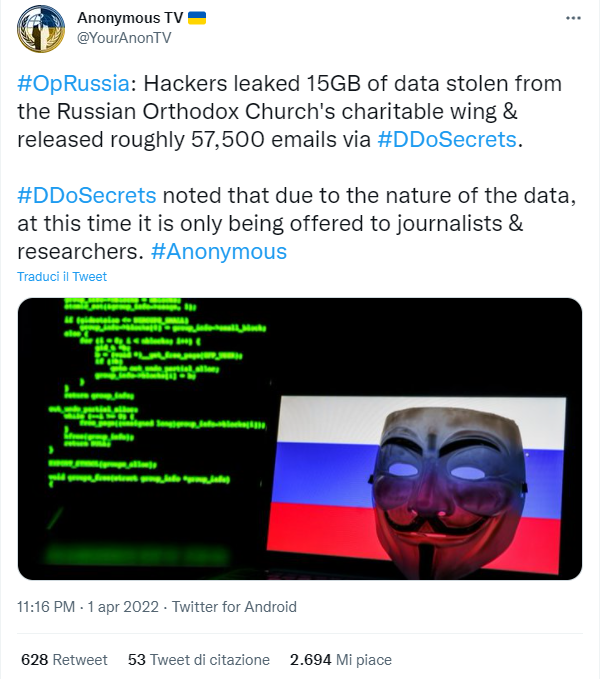This screenshot has height=679, width=608.
Task: Click "Traduci il Tweet" to translate
Action: [x=62, y=276]
